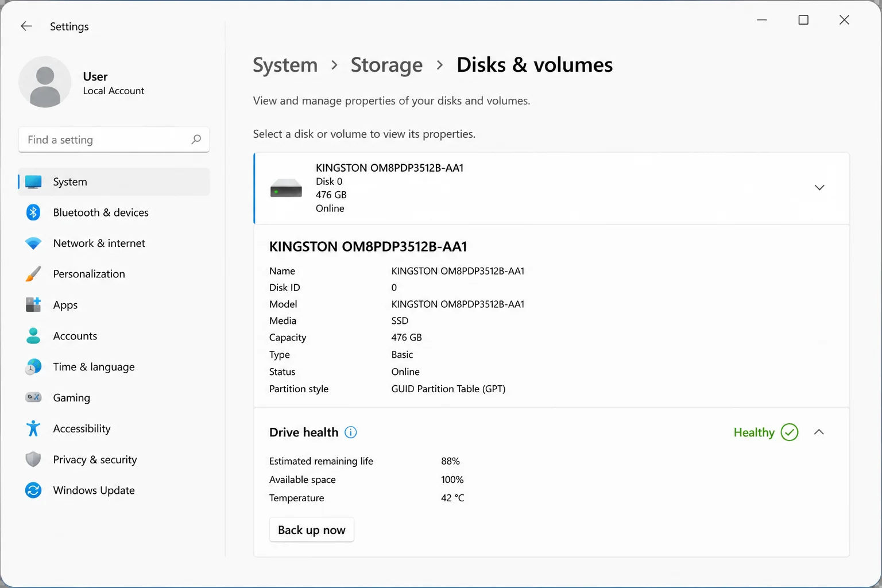882x588 pixels.
Task: Click GUID Partition Table (GPT) value
Action: coord(448,389)
